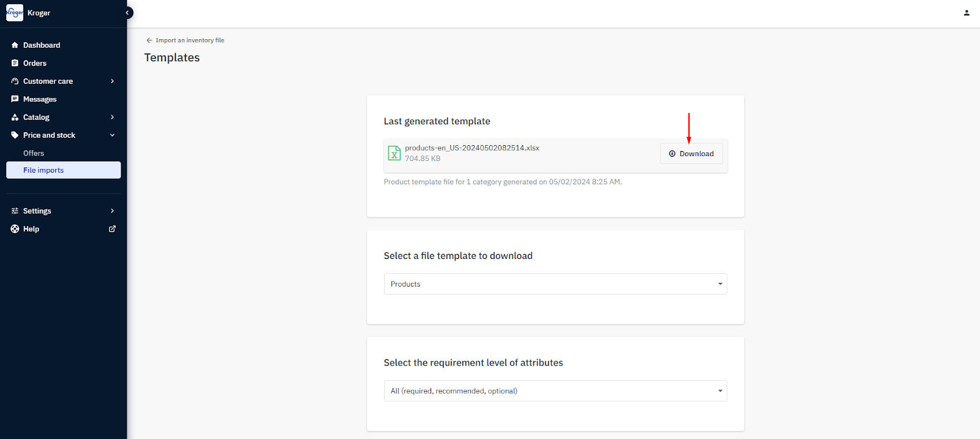Open Offers under Price and stock
The height and width of the screenshot is (439, 980).
pyautogui.click(x=34, y=153)
